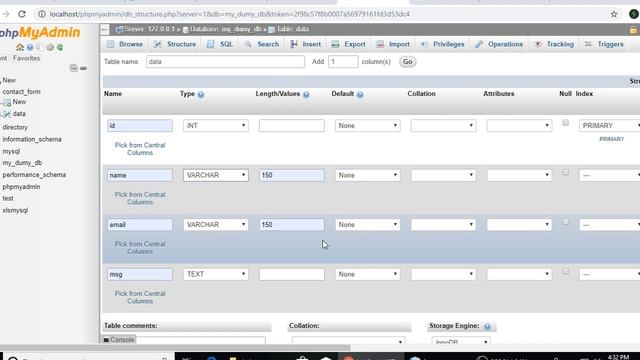The image size is (640, 360).
Task: Click Pick from Central Columns under msg
Action: [x=140, y=297]
